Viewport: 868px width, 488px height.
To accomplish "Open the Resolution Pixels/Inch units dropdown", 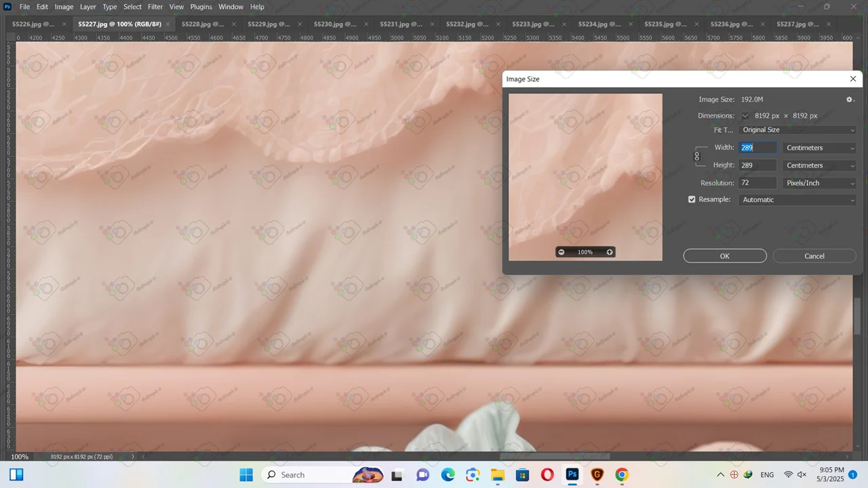I will [820, 183].
